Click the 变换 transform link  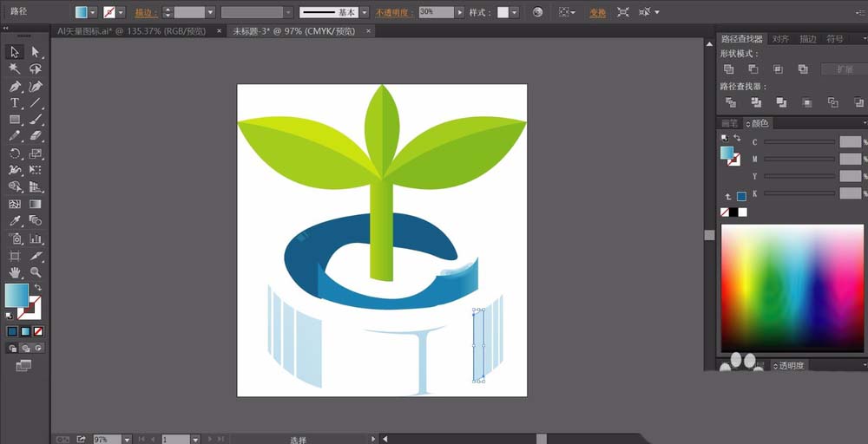point(597,12)
